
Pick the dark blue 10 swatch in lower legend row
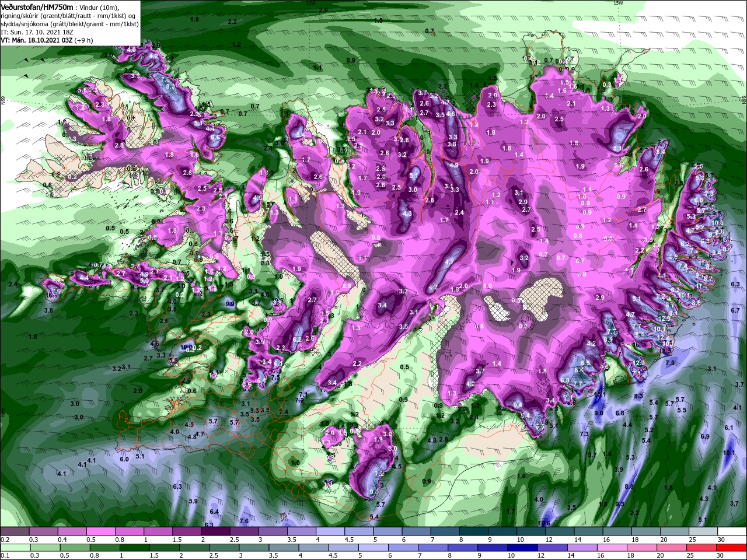(523, 548)
